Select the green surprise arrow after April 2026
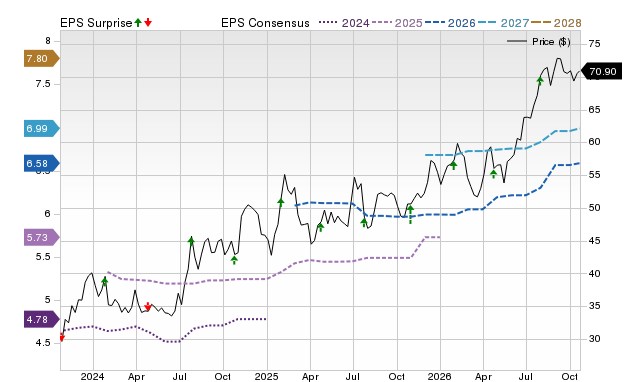Screen dimensions: 640x382 tap(493, 174)
